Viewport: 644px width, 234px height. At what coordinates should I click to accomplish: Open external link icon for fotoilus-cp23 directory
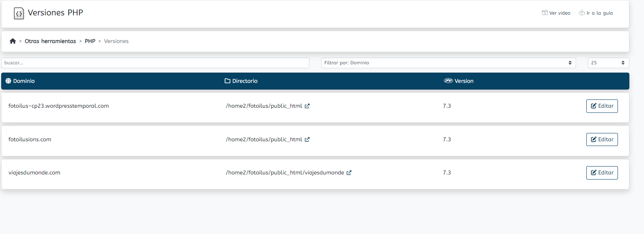pos(307,106)
